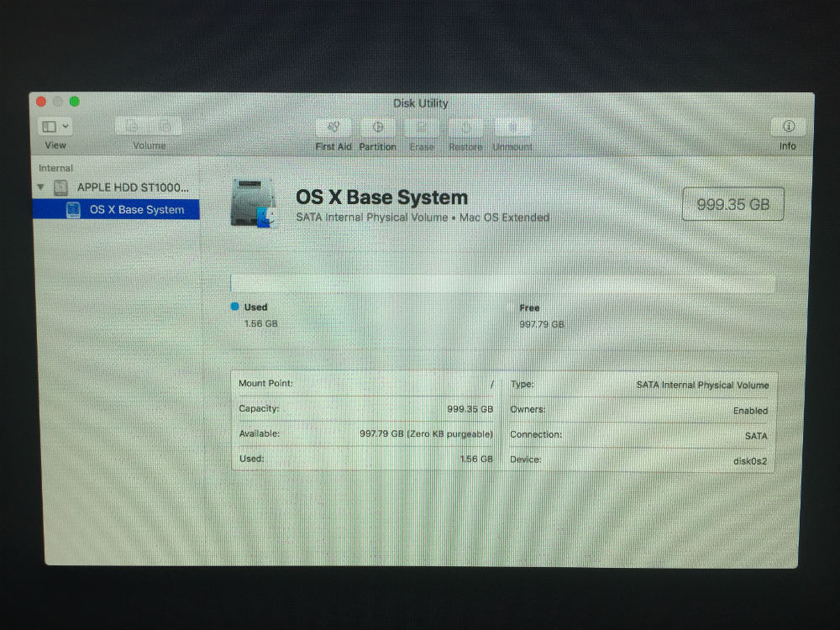Image resolution: width=840 pixels, height=630 pixels.
Task: Click the Used 1.56 GB table value
Action: click(x=476, y=459)
